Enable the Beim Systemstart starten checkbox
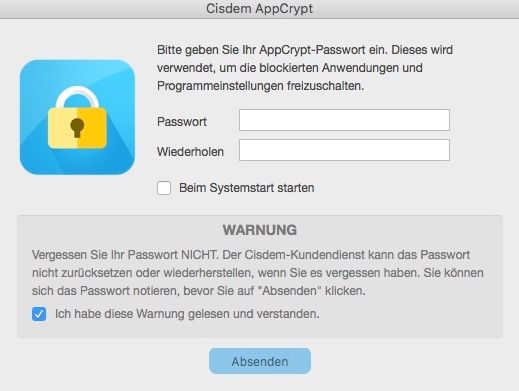Viewport: 519px width, 391px height. [164, 188]
